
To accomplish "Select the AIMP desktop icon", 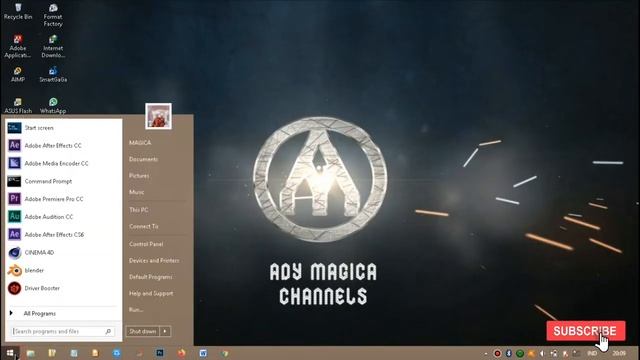I will (x=18, y=75).
